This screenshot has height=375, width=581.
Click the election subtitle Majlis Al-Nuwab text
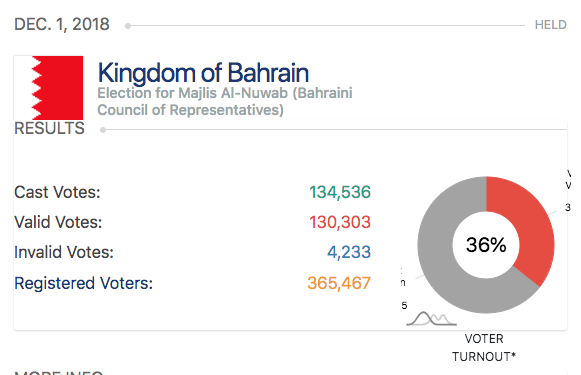[225, 101]
